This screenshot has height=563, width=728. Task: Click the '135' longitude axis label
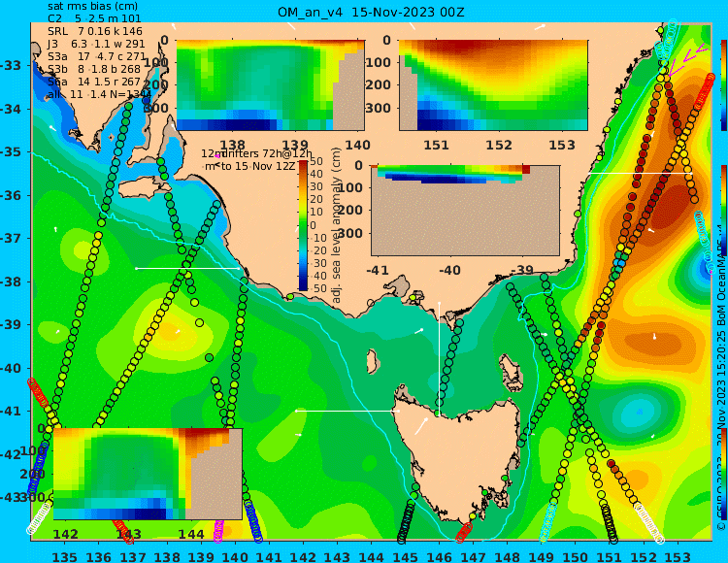point(64,556)
